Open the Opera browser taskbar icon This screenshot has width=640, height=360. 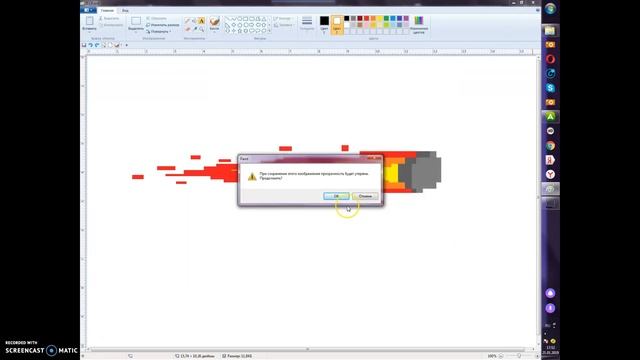tap(550, 59)
